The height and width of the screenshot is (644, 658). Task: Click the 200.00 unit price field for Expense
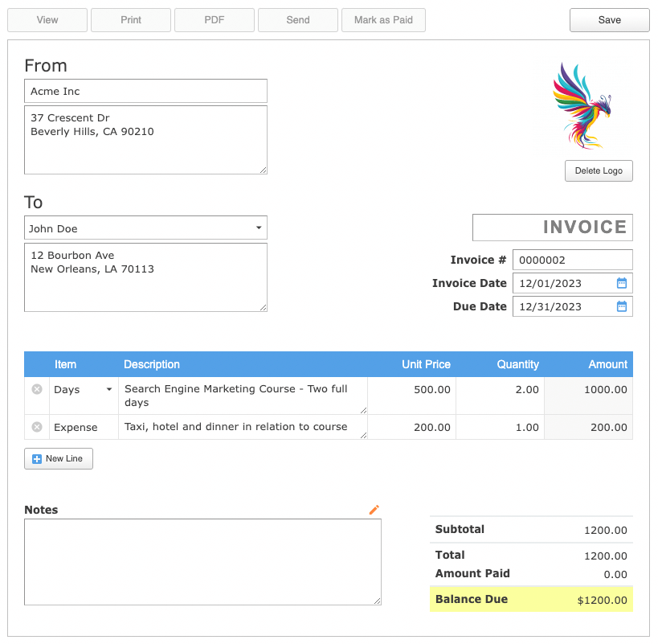pos(411,428)
